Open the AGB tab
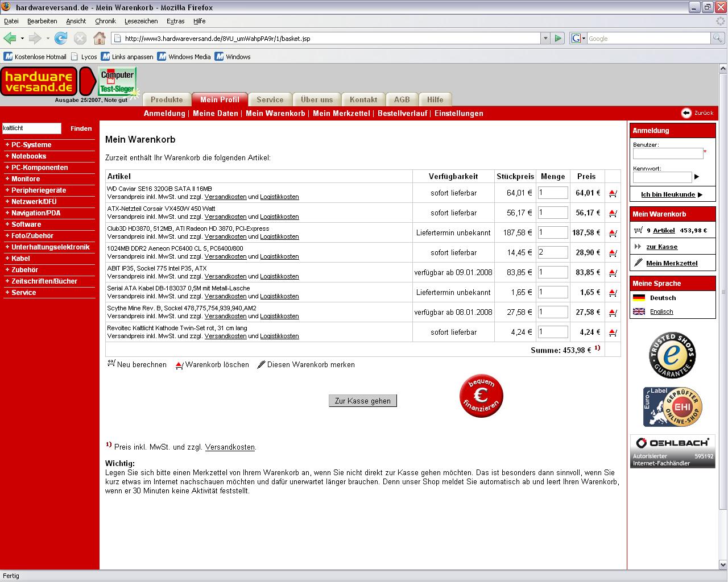Viewport: 728px width, 582px height. pos(402,99)
